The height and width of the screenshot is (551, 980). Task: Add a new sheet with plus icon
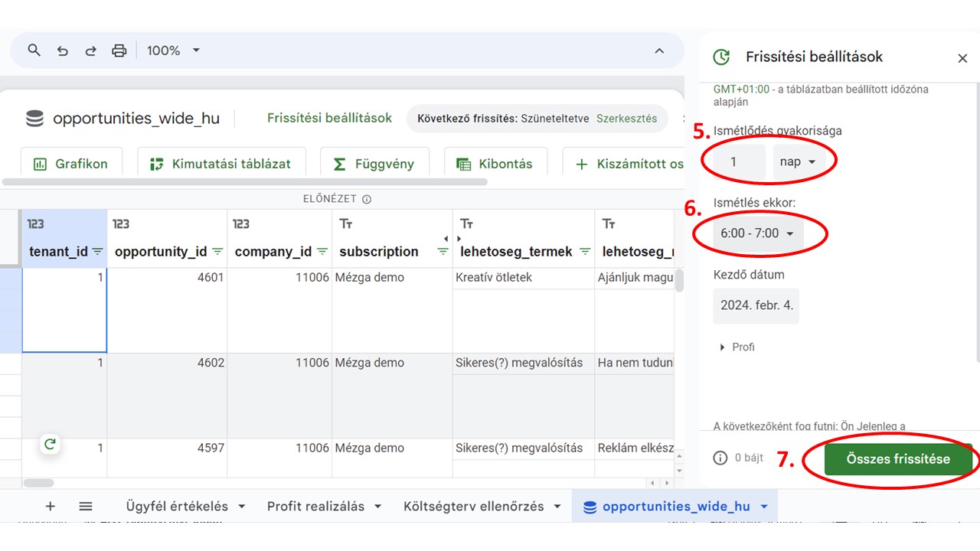click(x=51, y=506)
